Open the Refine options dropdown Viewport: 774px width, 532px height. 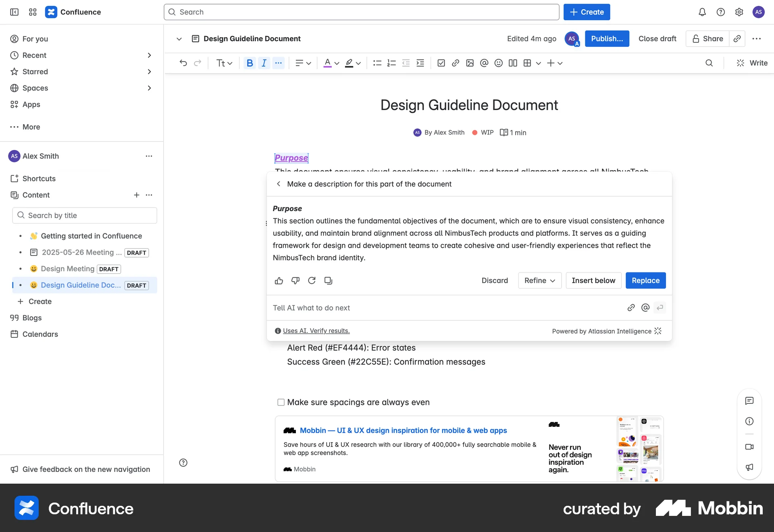(539, 280)
